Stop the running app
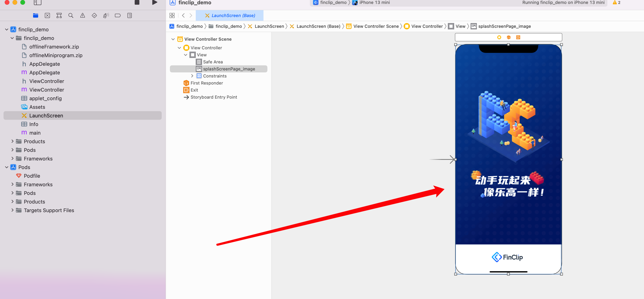644x299 pixels. [x=137, y=3]
